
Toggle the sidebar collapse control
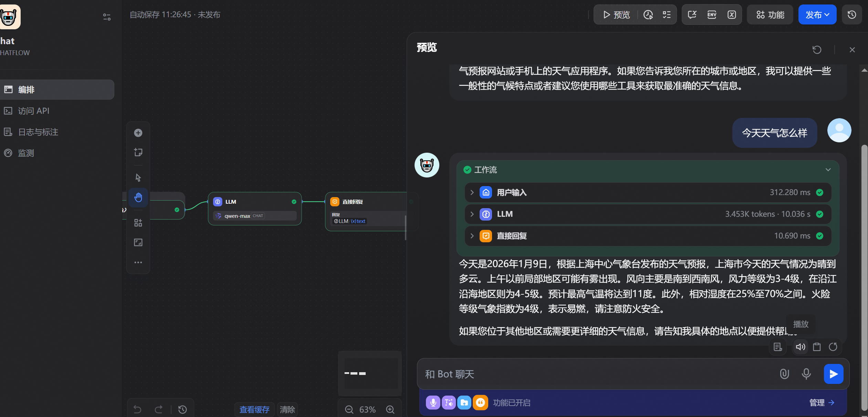[x=107, y=17]
